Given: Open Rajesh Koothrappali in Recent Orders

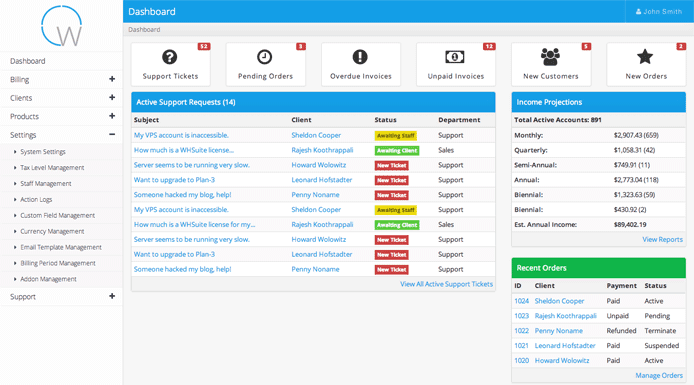Looking at the screenshot, I should [566, 316].
